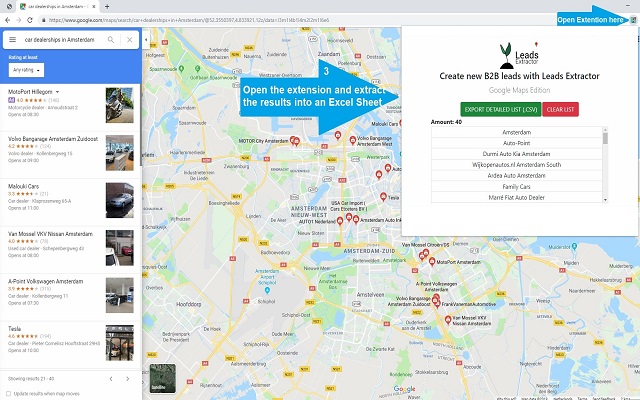This screenshot has height=400, width=640.
Task: Select the car dealerships in Amsterdam tab
Action: [x=57, y=6]
